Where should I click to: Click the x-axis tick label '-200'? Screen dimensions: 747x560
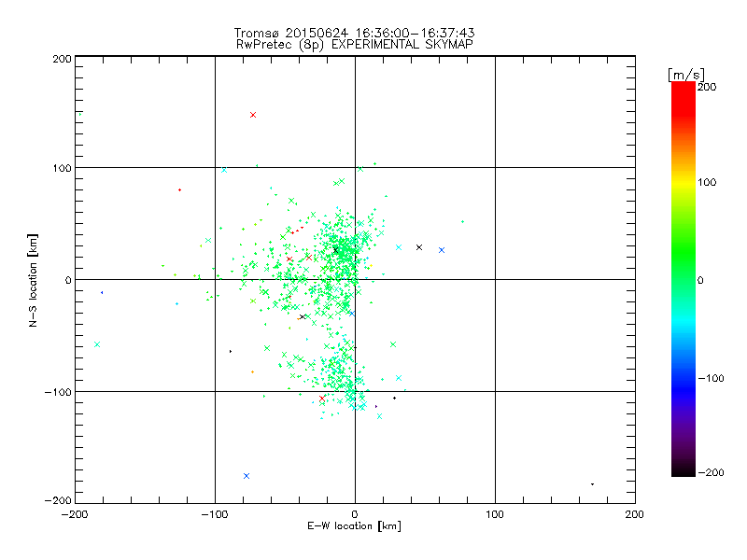[x=75, y=514]
